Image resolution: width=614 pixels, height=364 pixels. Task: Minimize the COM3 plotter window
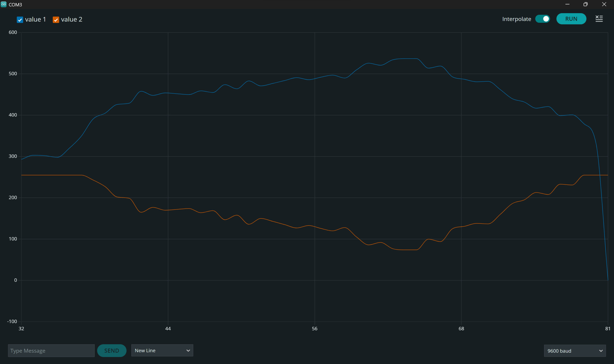(567, 4)
